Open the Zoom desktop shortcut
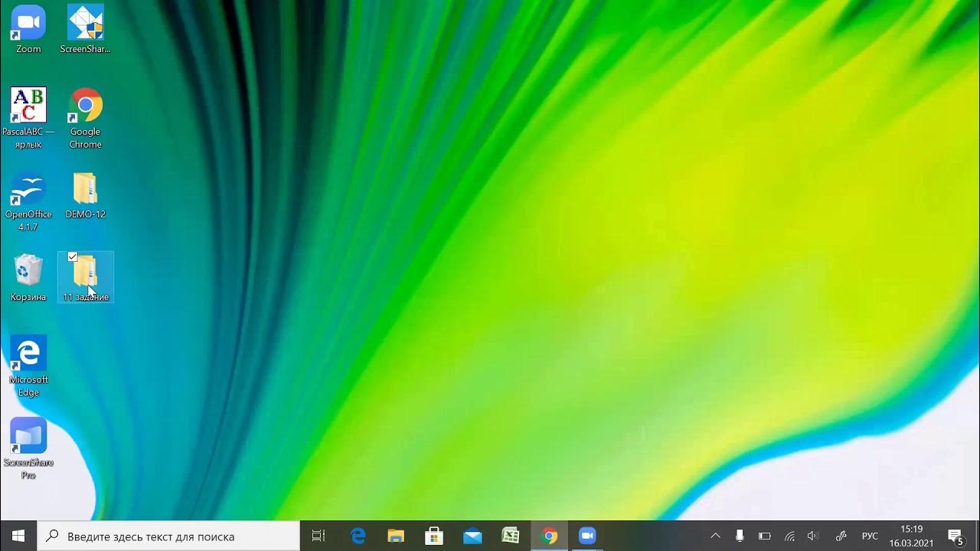The image size is (980, 551). click(28, 30)
